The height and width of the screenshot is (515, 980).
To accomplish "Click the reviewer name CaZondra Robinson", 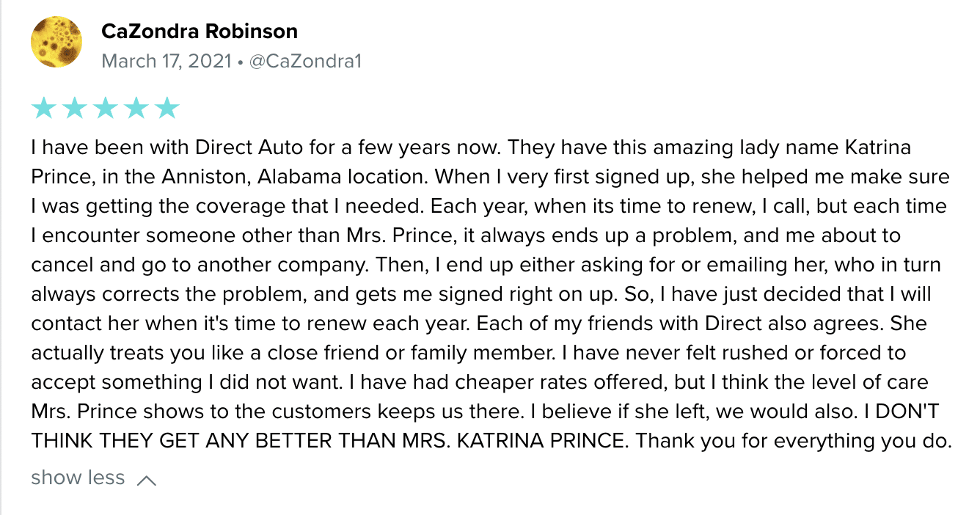I will (x=200, y=32).
